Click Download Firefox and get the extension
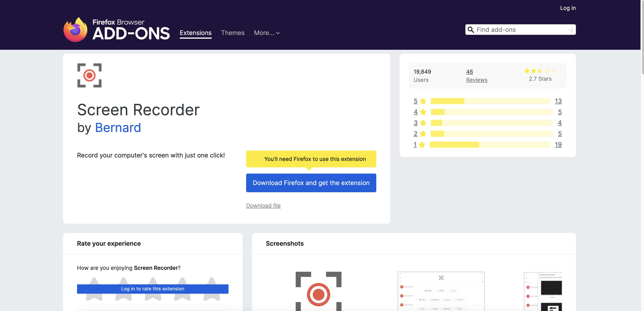The image size is (644, 311). click(x=311, y=183)
